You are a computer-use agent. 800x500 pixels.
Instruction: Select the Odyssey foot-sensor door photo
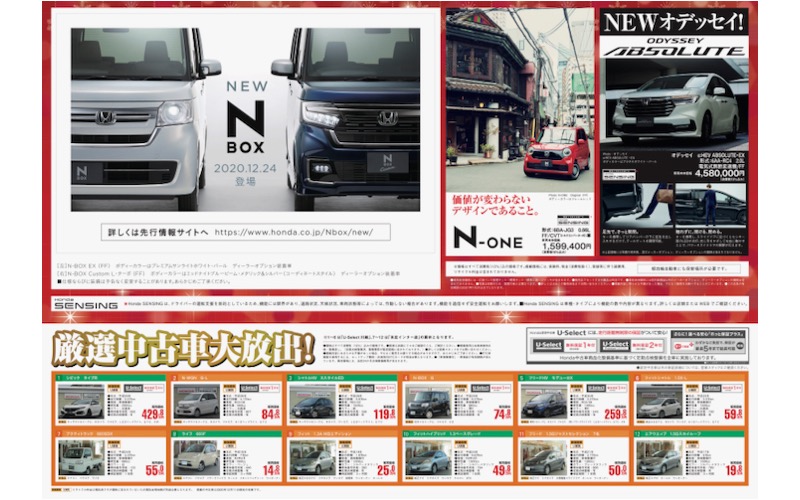[637, 205]
